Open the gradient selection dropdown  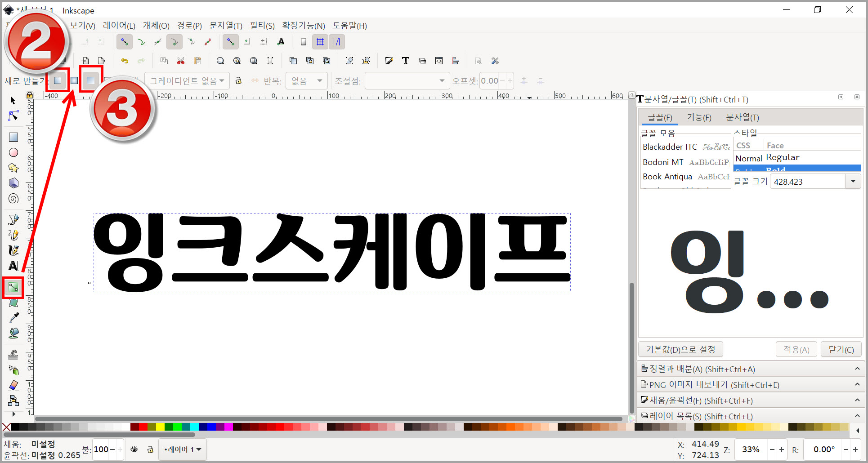(x=187, y=81)
